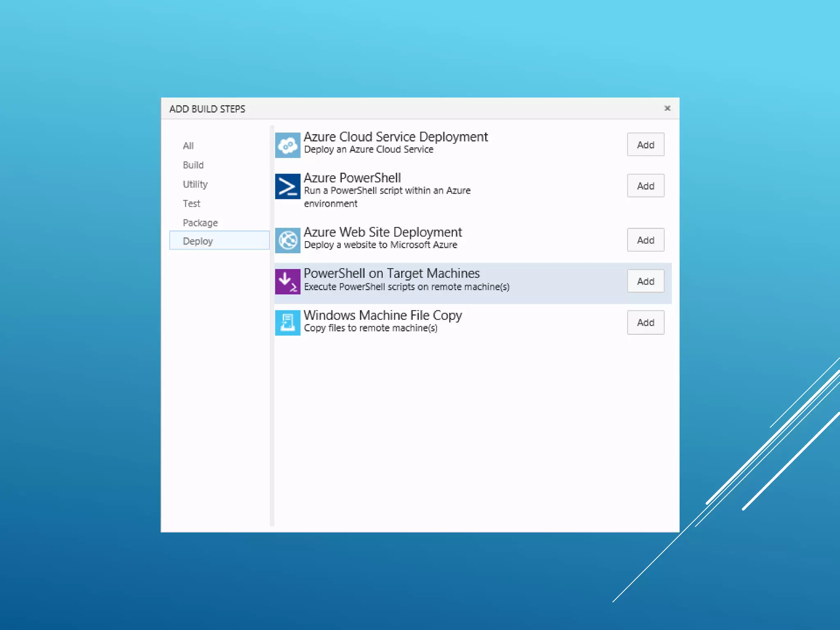Add the Windows Machine File Copy step
Viewport: 840px width, 630px height.
pyautogui.click(x=645, y=322)
